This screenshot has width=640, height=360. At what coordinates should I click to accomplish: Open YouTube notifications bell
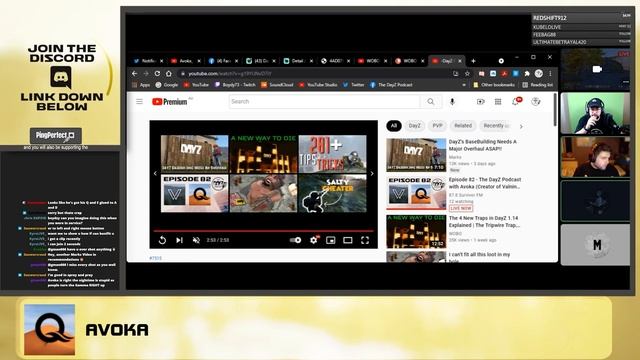tap(516, 101)
